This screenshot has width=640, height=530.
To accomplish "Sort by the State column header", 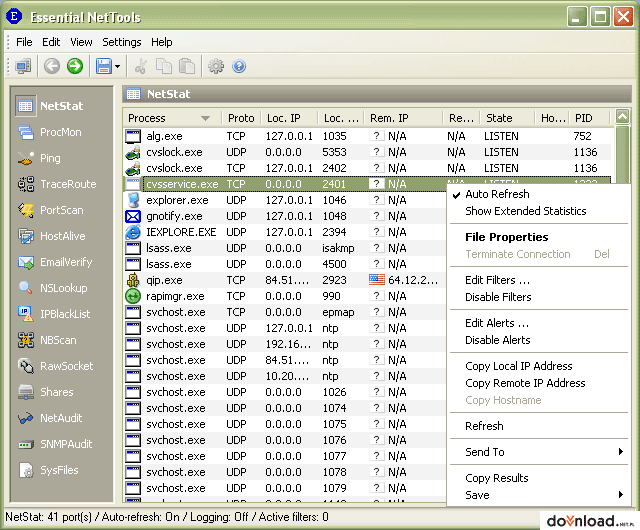I will click(507, 118).
